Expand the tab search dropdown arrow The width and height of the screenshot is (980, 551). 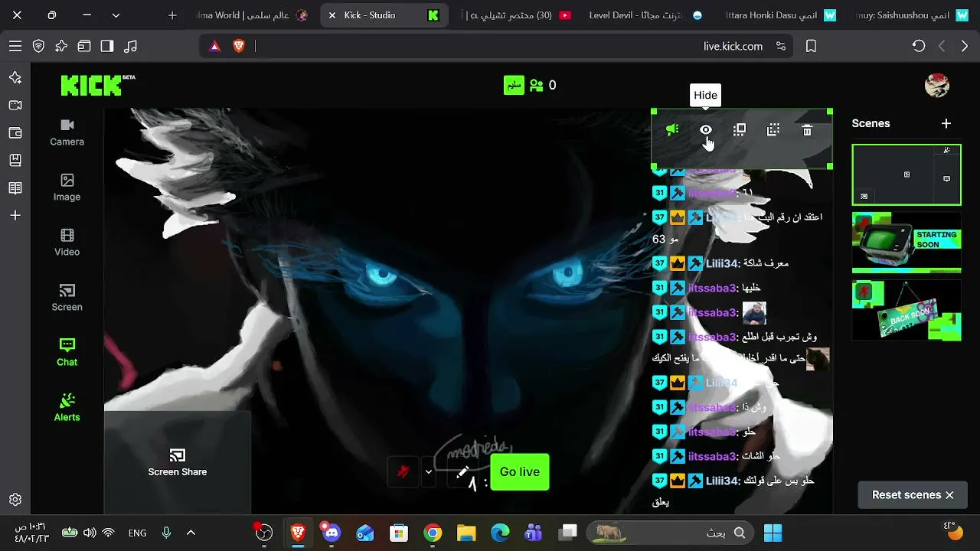116,15
